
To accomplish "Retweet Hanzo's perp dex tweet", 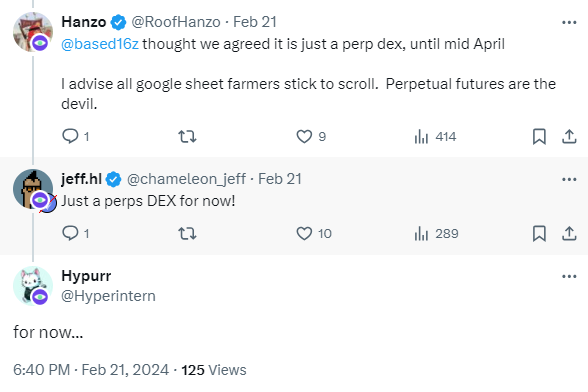I will (x=187, y=137).
